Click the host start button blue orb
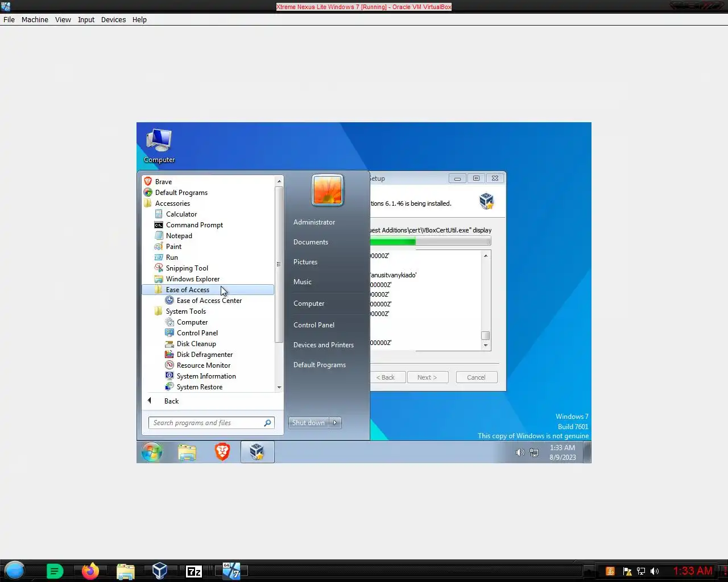The width and height of the screenshot is (728, 582). (x=15, y=571)
